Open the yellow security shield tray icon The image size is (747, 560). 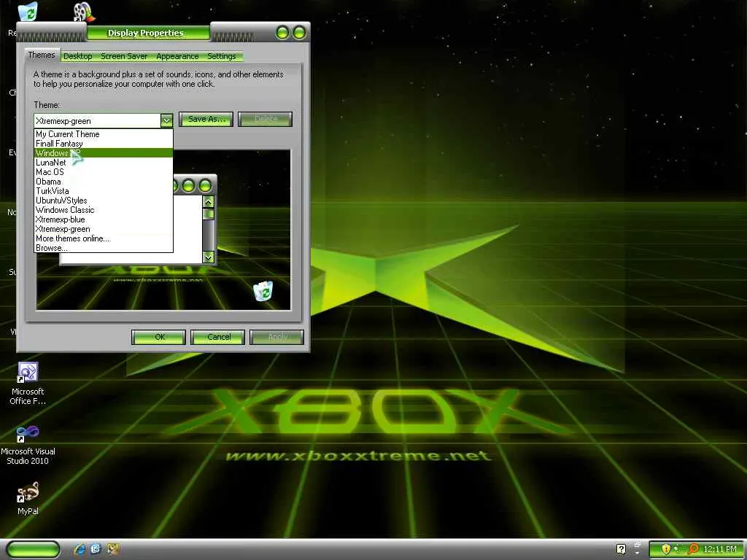666,549
